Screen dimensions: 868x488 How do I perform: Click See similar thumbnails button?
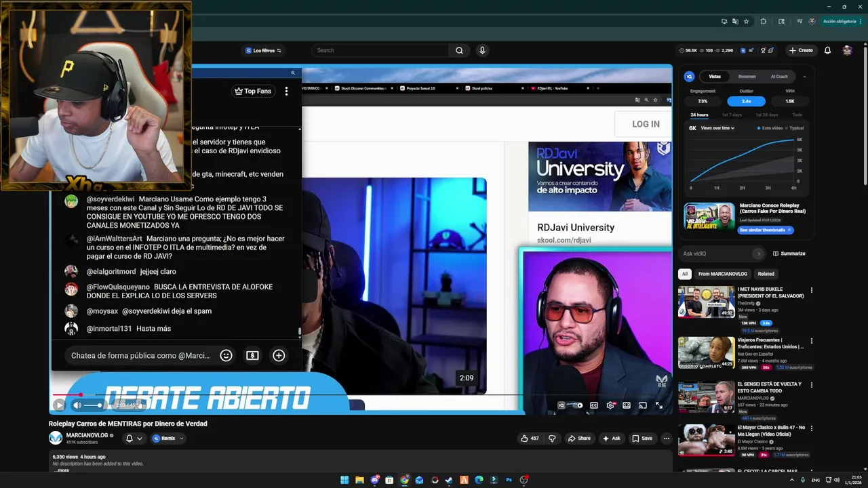point(766,230)
